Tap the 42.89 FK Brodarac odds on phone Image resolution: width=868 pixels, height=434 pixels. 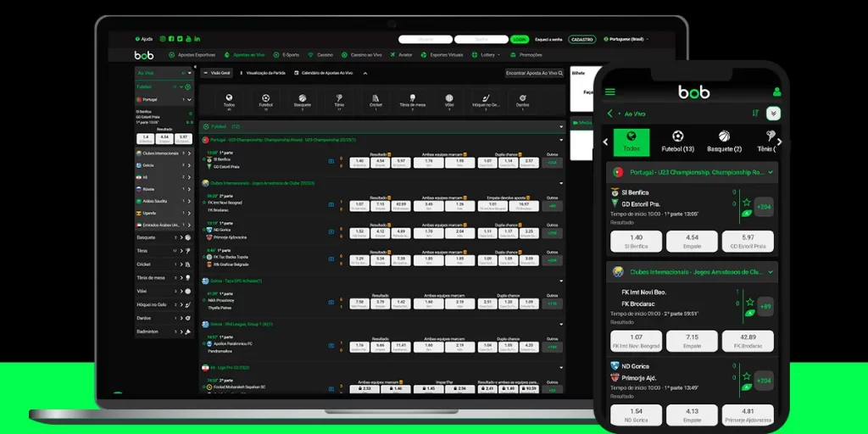[x=748, y=341]
